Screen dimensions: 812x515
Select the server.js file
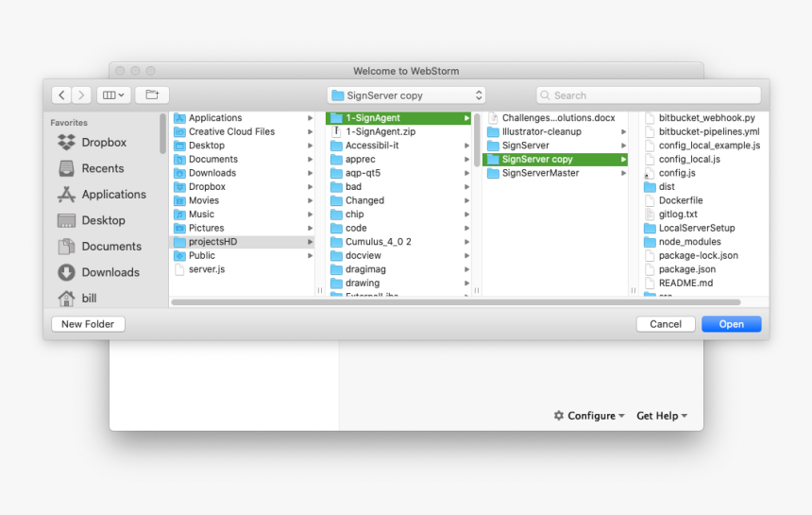(244, 269)
